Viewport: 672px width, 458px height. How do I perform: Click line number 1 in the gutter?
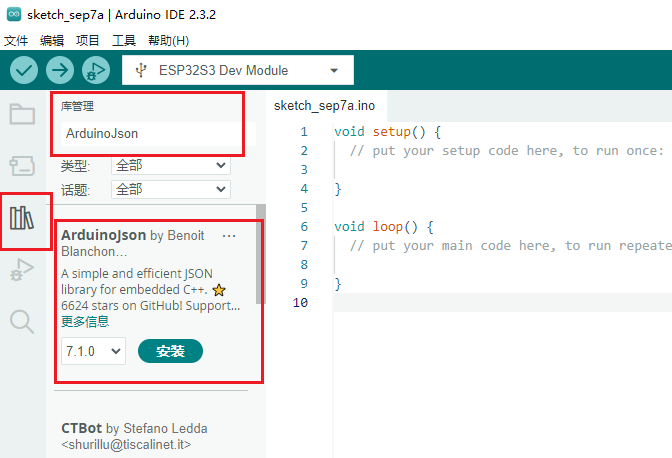(304, 132)
